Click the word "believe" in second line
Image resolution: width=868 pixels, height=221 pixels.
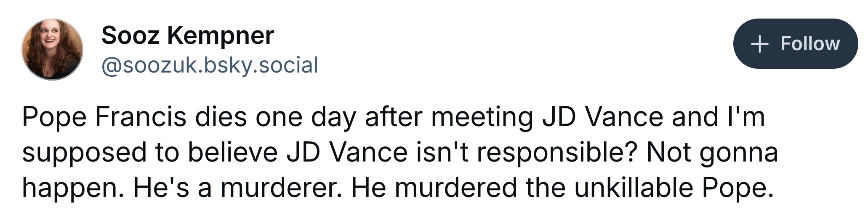[233, 152]
